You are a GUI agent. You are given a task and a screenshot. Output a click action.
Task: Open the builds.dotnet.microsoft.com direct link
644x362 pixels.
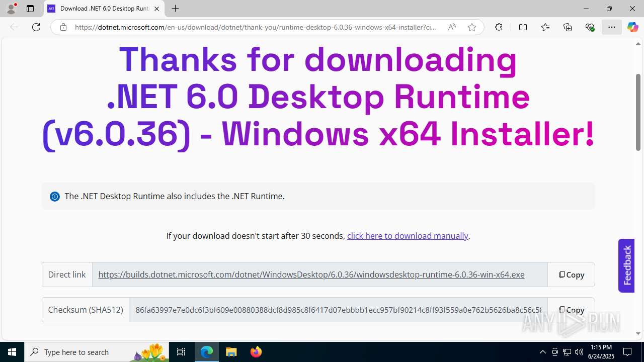coord(311,275)
